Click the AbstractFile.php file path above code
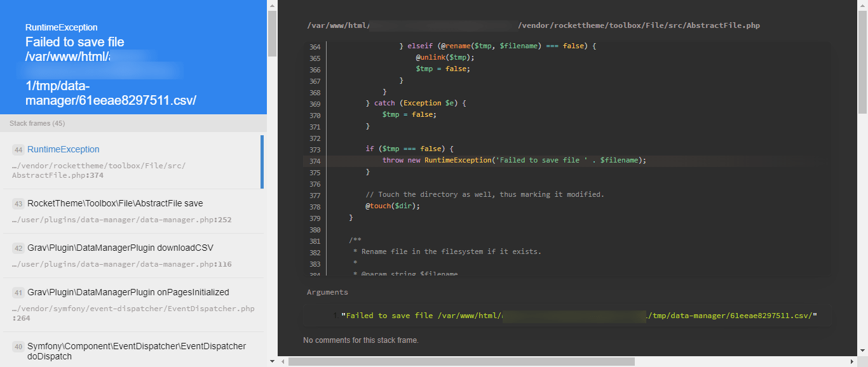Screen dimensions: 868x367 click(x=533, y=25)
